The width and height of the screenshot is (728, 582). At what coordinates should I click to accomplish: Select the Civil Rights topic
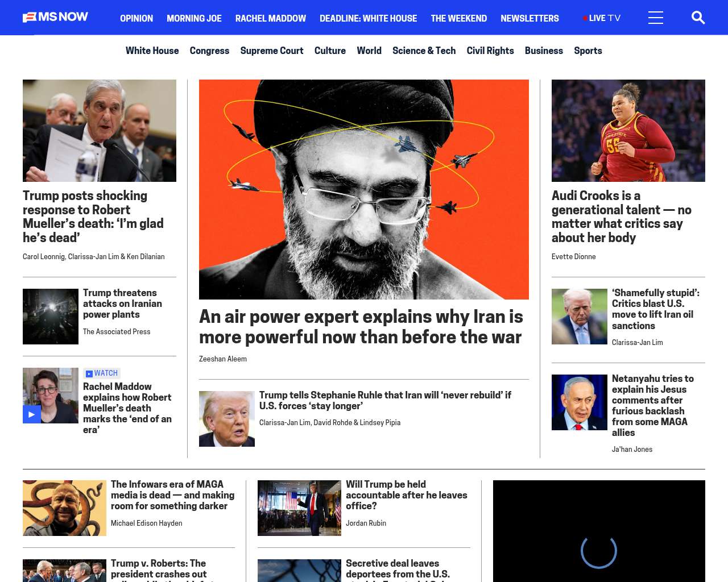490,51
